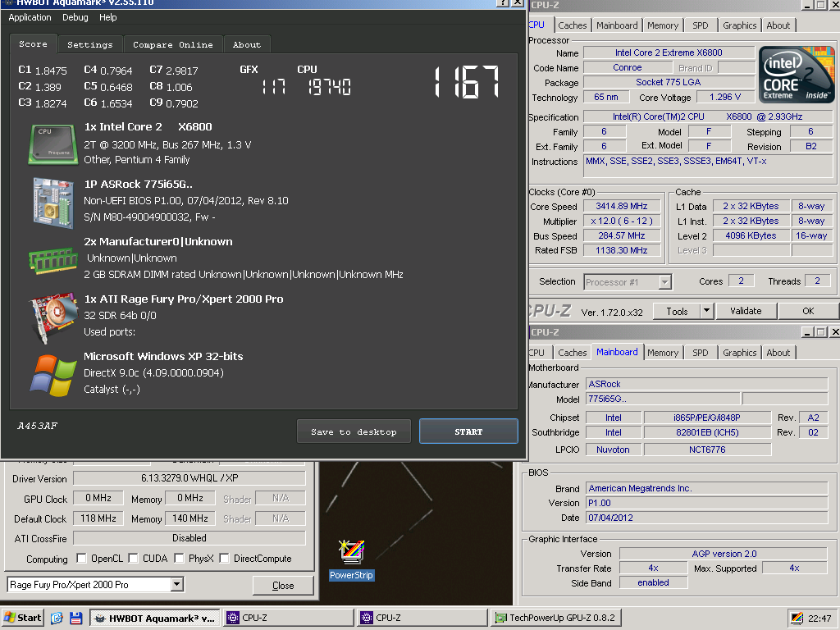840x630 pixels.
Task: Click Save to desktop button
Action: point(354,431)
